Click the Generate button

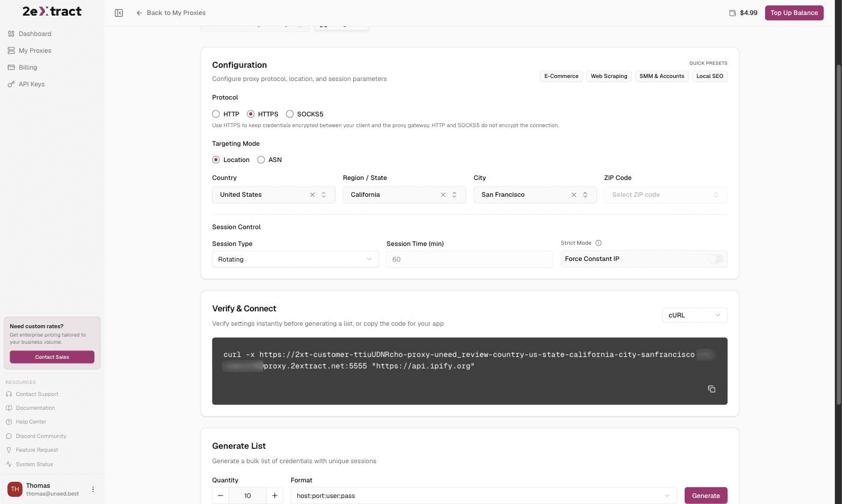(706, 496)
